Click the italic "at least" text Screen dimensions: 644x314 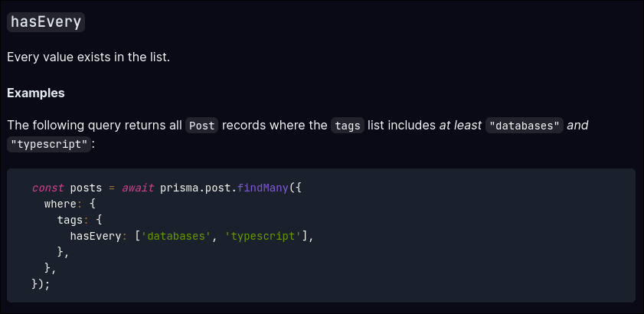click(460, 126)
